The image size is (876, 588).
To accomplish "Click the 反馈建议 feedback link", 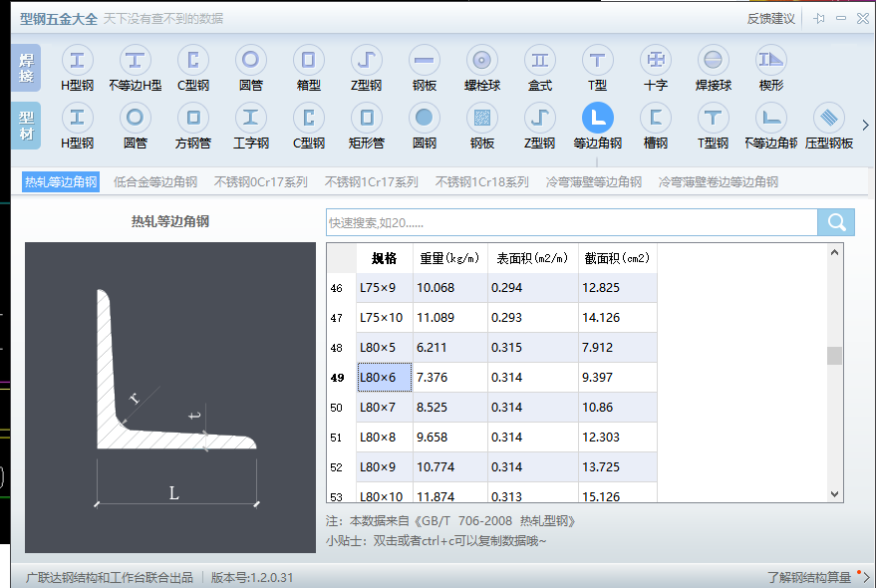I will point(771,19).
